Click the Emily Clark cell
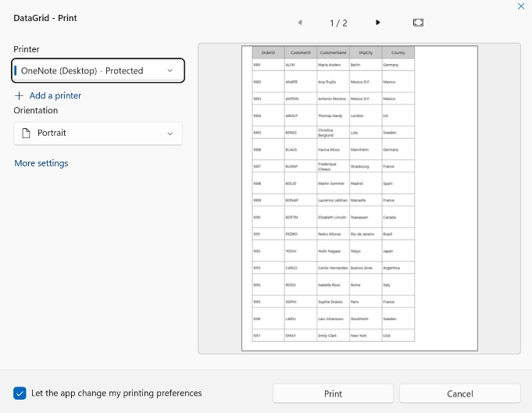This screenshot has height=413, width=532. point(333,336)
